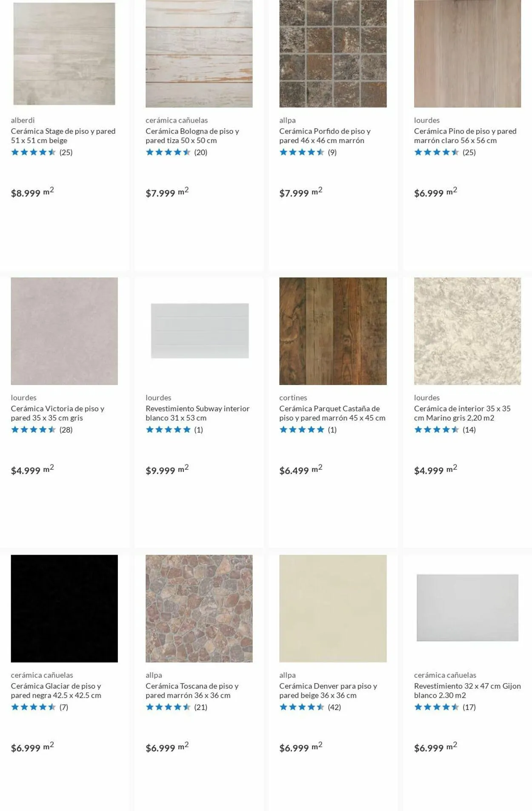Open the Cerámica Pino marrón claro image

tap(467, 54)
